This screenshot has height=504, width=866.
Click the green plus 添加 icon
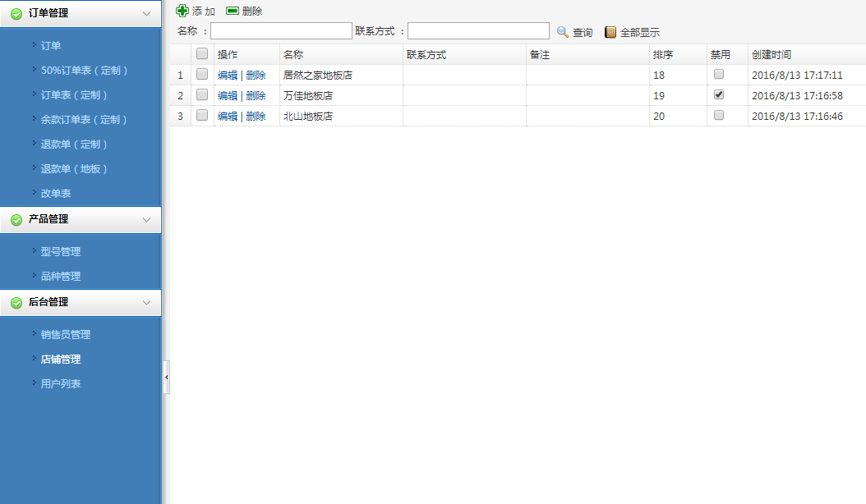pyautogui.click(x=182, y=11)
